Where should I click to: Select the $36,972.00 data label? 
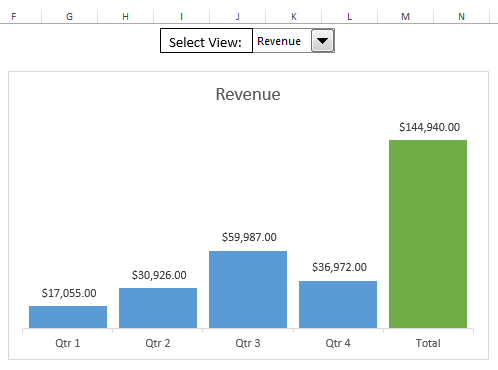(339, 267)
